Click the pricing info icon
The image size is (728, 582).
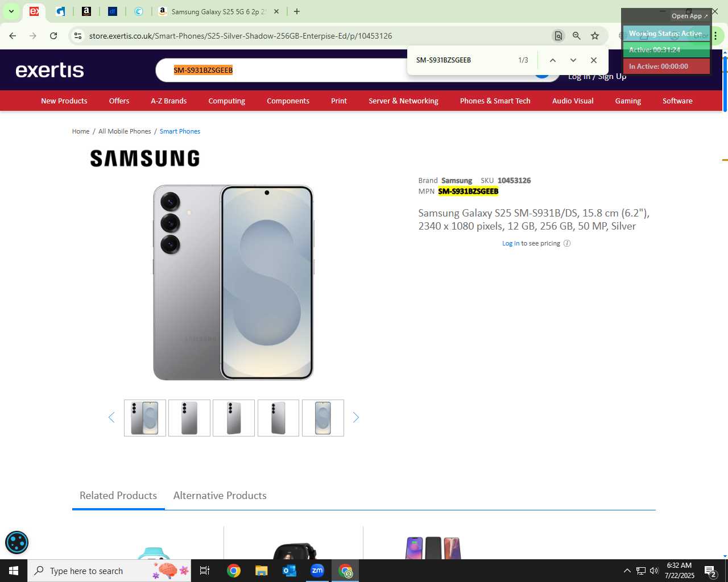(567, 243)
